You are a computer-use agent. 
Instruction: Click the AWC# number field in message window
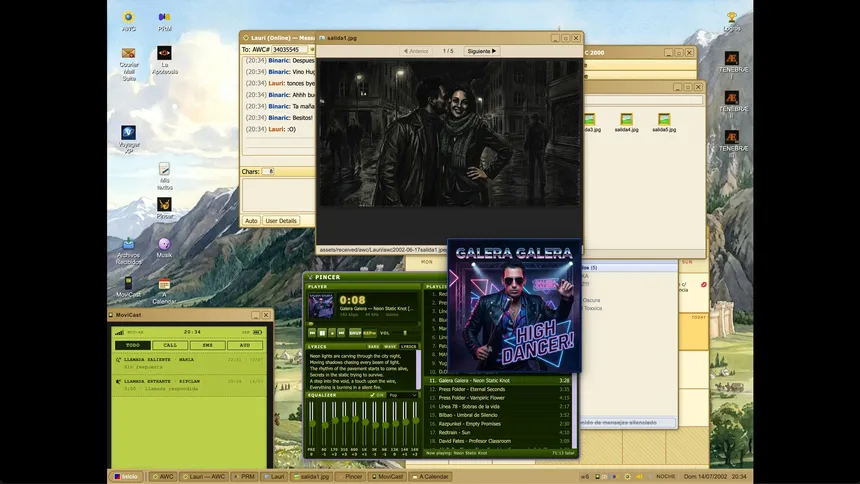pyautogui.click(x=290, y=49)
